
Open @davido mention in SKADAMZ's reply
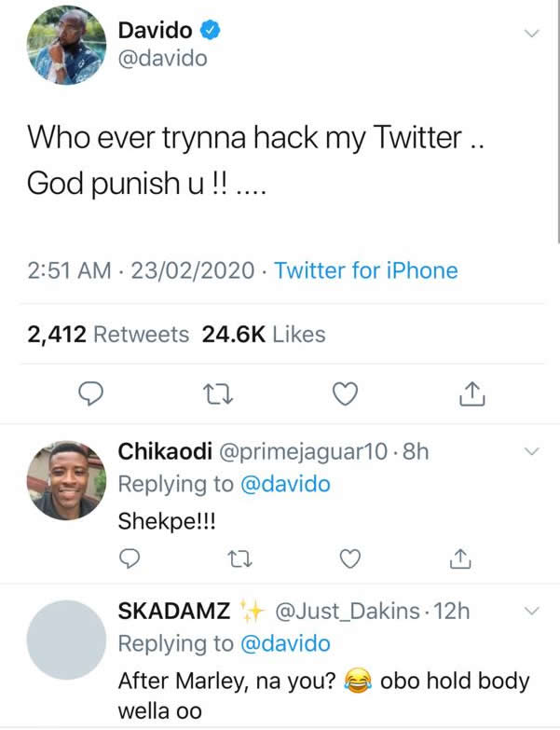tap(286, 644)
